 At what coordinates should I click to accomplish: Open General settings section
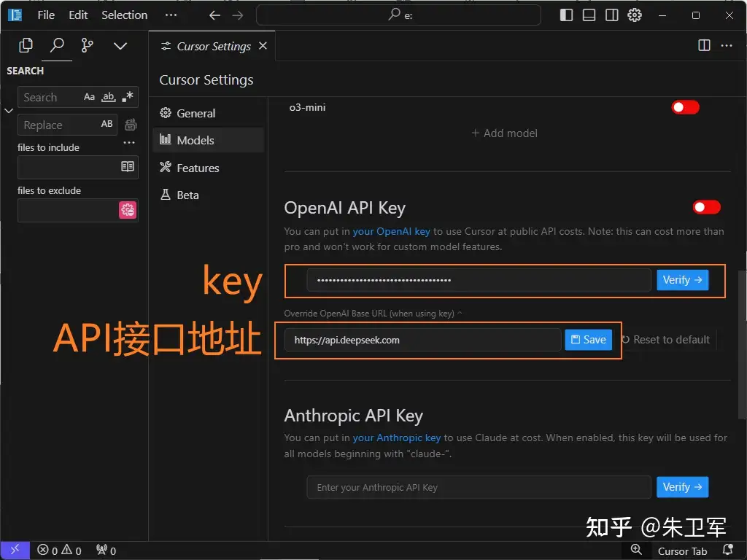[x=208, y=113]
